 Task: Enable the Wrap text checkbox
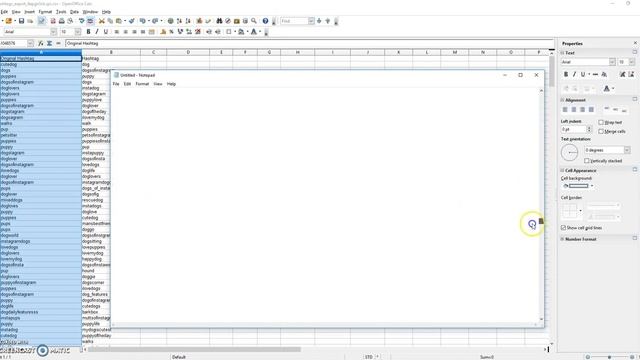[x=601, y=122]
